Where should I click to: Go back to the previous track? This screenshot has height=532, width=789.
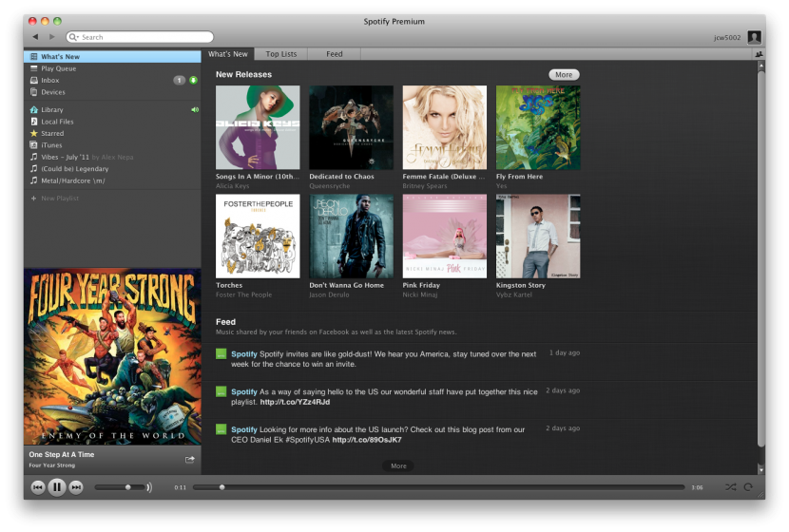coord(38,487)
